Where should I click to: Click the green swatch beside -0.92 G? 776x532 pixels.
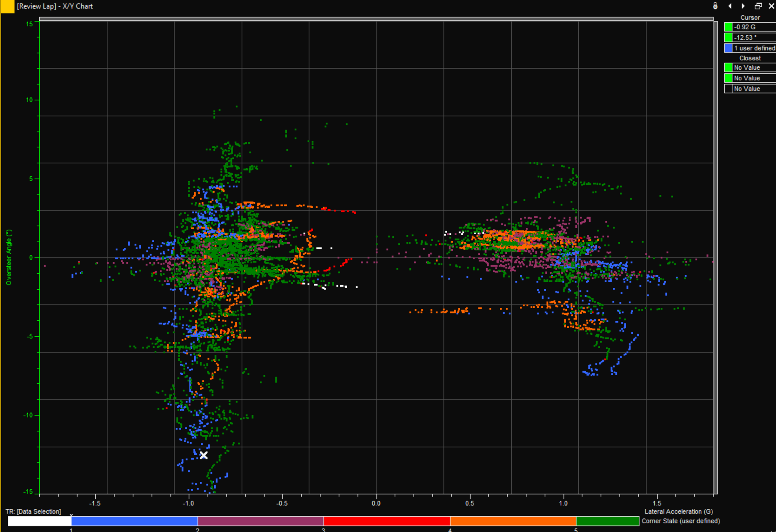click(x=728, y=27)
